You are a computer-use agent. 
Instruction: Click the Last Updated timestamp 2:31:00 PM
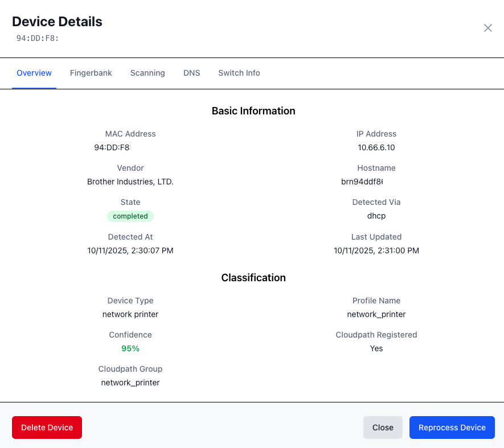click(x=376, y=250)
